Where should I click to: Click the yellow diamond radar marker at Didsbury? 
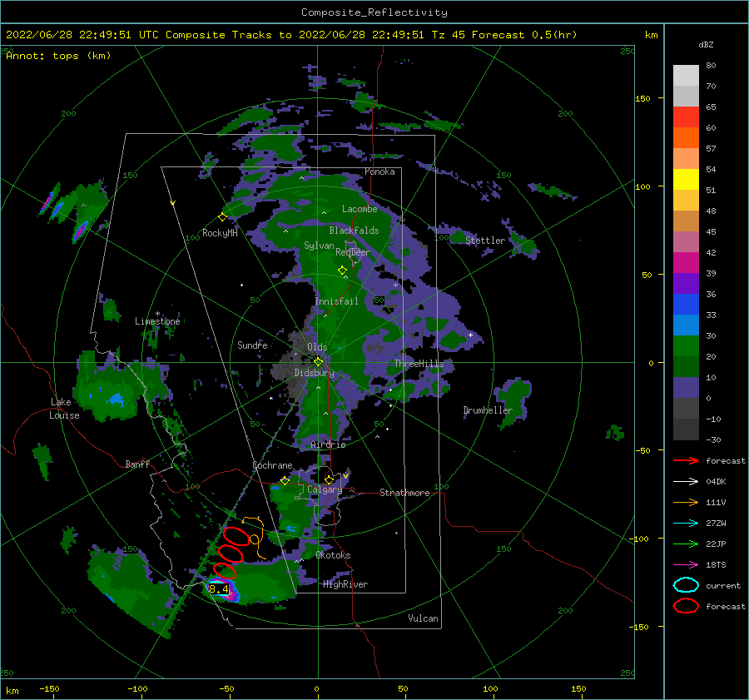pos(318,362)
